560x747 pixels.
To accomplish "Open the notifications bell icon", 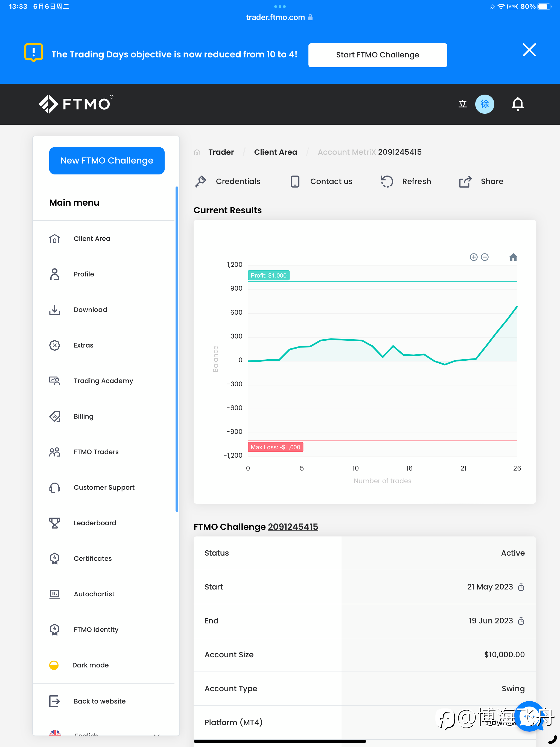I will (x=517, y=104).
